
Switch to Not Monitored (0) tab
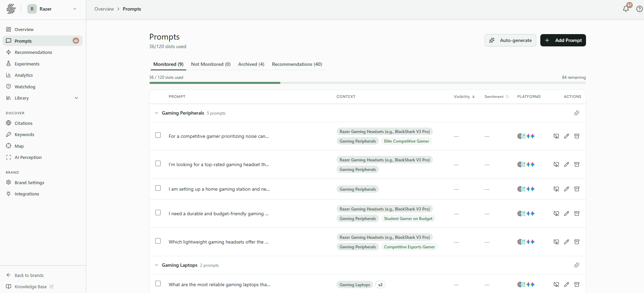tap(211, 64)
